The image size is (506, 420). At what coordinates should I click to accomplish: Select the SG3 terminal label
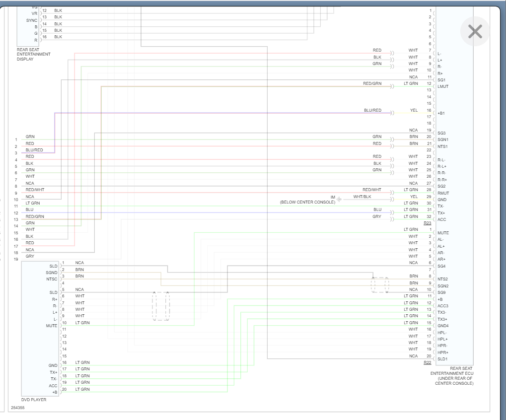(x=441, y=133)
